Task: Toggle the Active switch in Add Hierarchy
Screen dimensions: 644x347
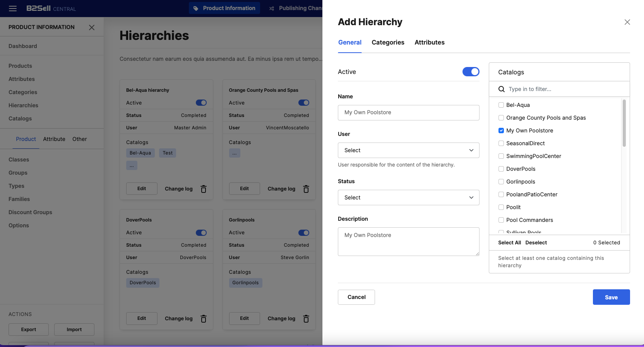Action: 471,72
